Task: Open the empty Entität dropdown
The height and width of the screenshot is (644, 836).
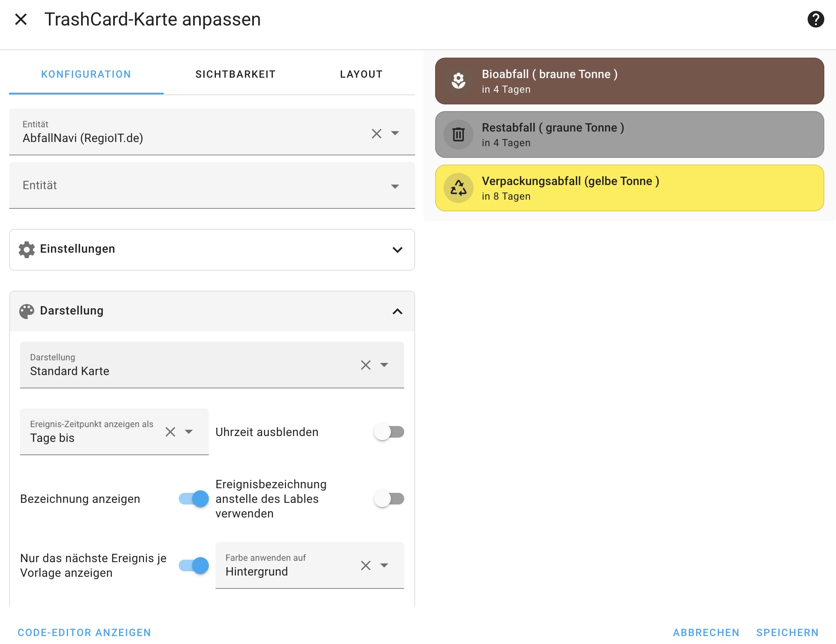Action: 395,186
